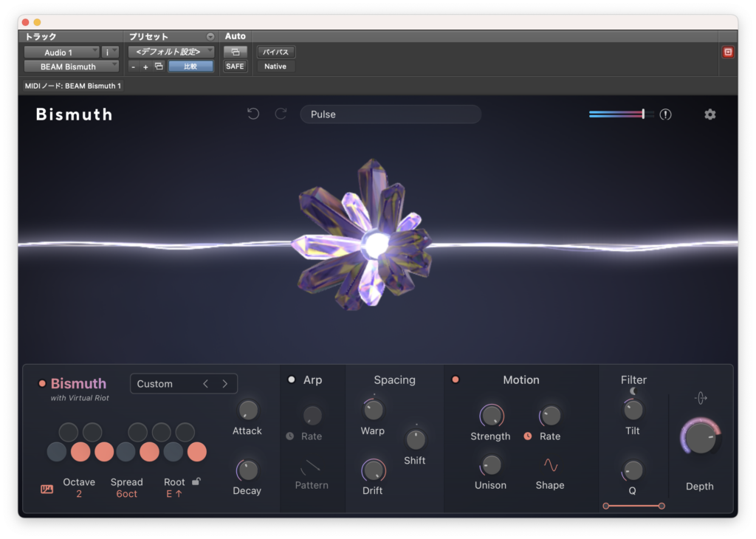This screenshot has height=539, width=756.
Task: Click the Filter Tilt knob
Action: [633, 411]
